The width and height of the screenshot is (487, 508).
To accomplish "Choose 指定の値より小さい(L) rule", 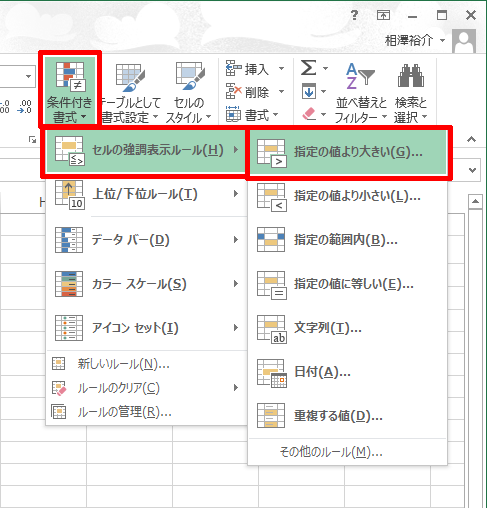I will pos(347,197).
